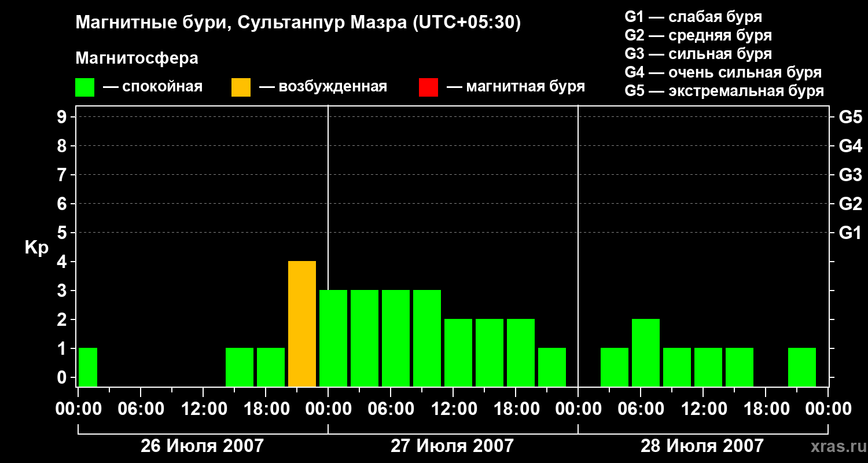Image resolution: width=868 pixels, height=463 pixels.
Task: Click the orange 'возбужденная' legend swatch
Action: 241,87
